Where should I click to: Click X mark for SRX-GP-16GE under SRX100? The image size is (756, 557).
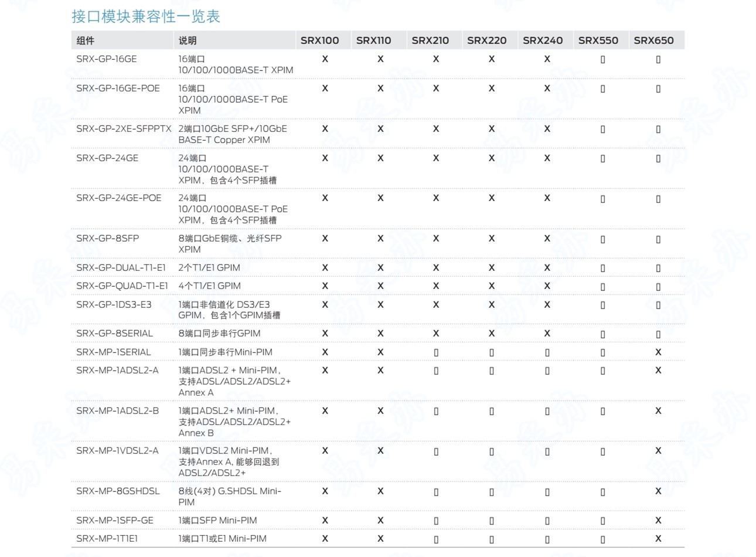325,59
